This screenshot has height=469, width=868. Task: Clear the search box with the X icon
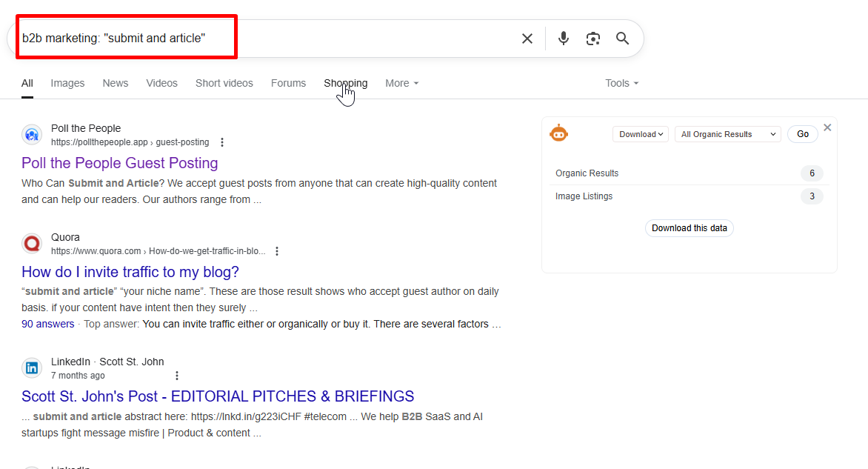point(527,39)
